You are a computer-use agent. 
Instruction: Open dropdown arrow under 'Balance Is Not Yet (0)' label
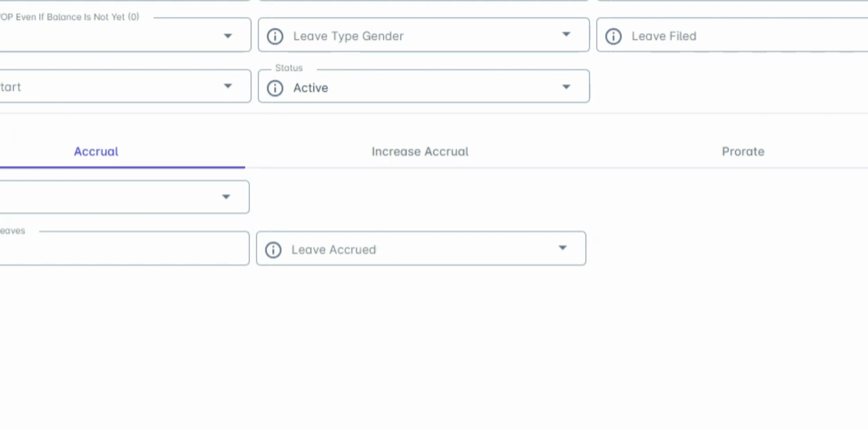228,36
